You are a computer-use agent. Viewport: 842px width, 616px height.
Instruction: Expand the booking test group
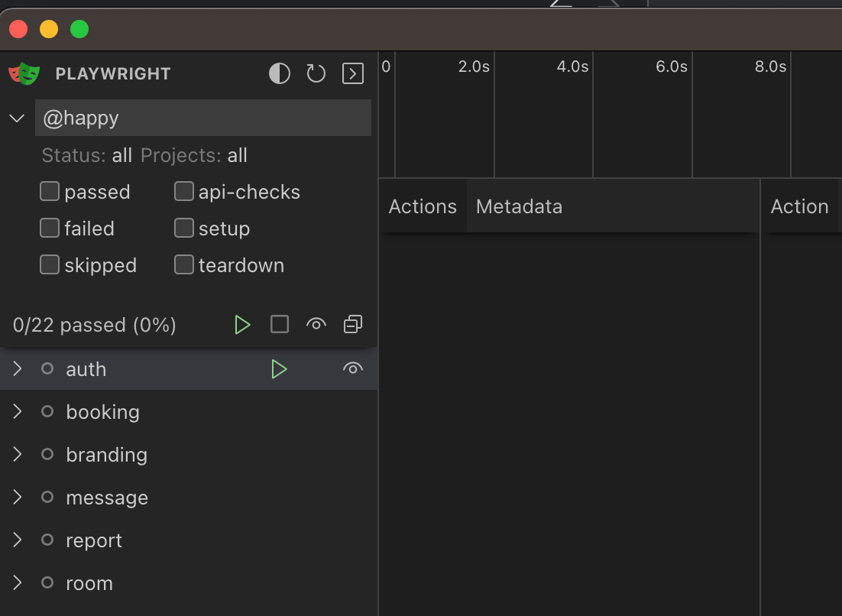17,411
